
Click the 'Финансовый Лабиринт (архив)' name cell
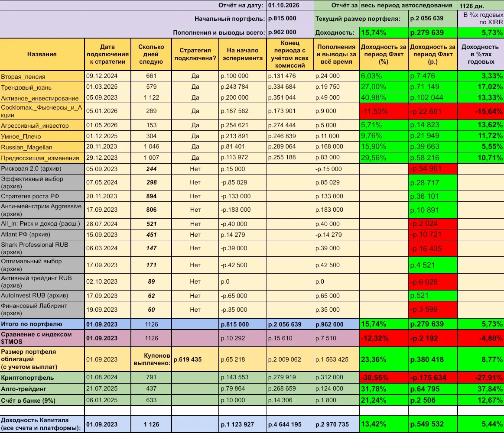coord(42,309)
